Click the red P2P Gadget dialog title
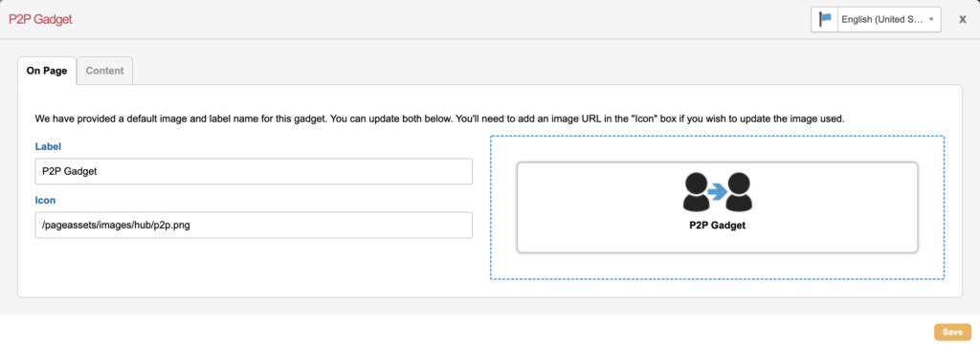The height and width of the screenshot is (345, 980). click(x=40, y=19)
